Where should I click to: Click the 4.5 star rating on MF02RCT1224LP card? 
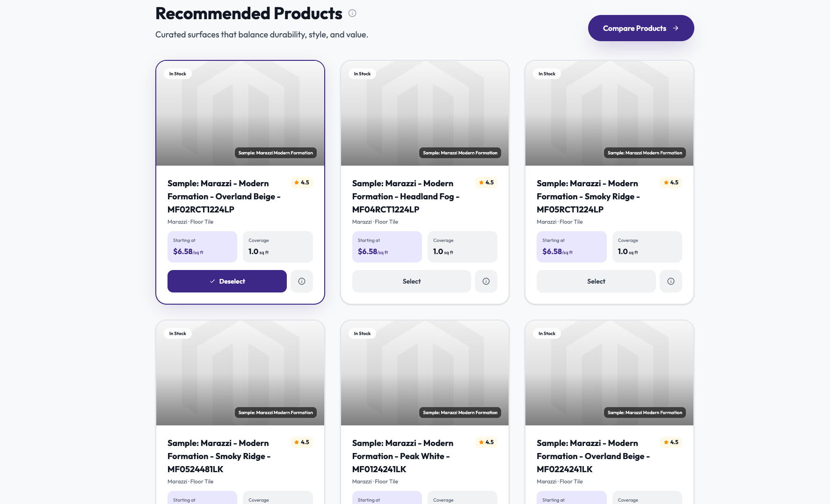tap(302, 183)
